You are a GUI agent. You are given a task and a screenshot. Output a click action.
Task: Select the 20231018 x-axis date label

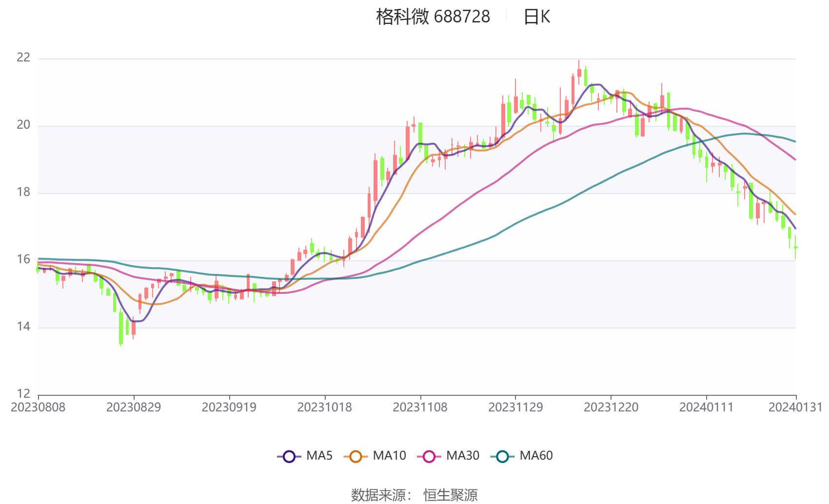pos(325,407)
